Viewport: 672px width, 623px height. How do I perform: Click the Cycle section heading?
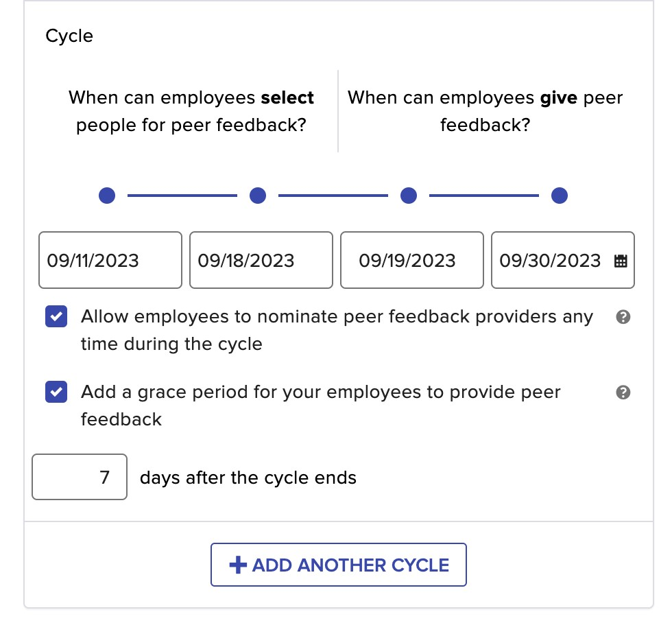[69, 36]
